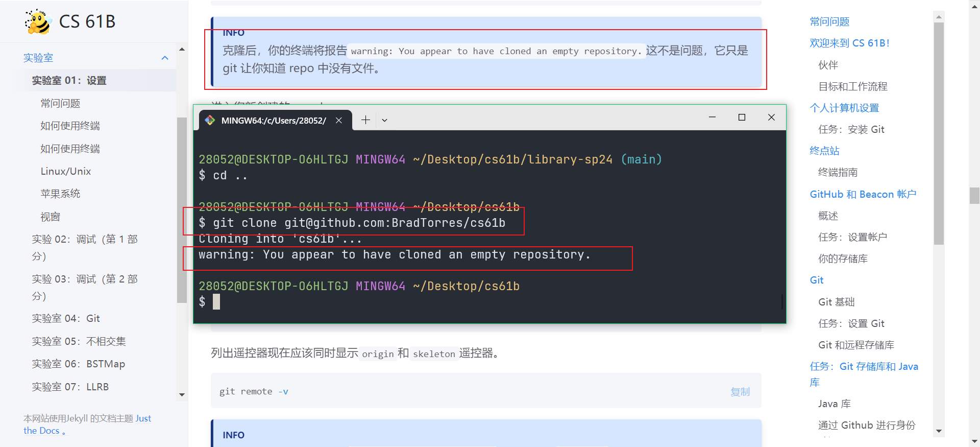Image resolution: width=980 pixels, height=447 pixels.
Task: Go to Linux/Unix sidebar item
Action: click(x=66, y=171)
